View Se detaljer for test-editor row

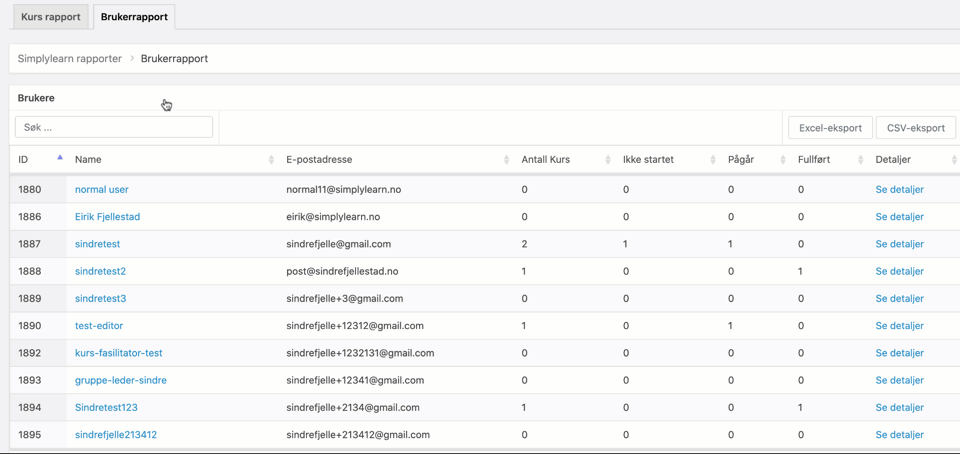899,326
